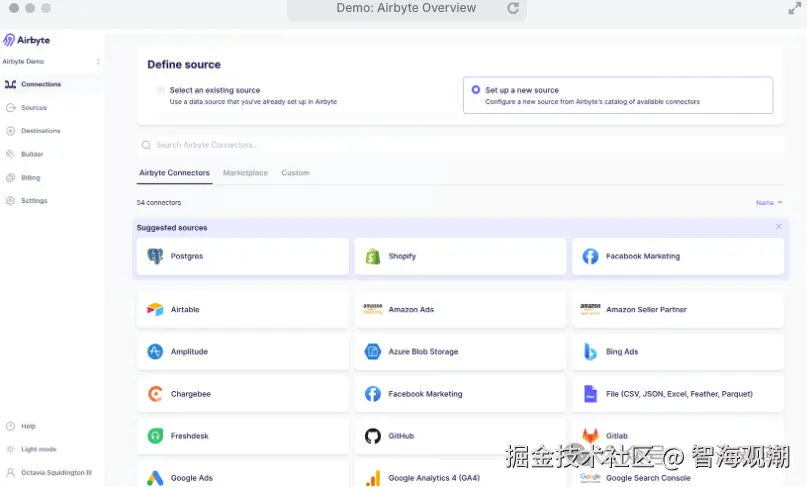Select the File connector document icon

pyautogui.click(x=590, y=394)
